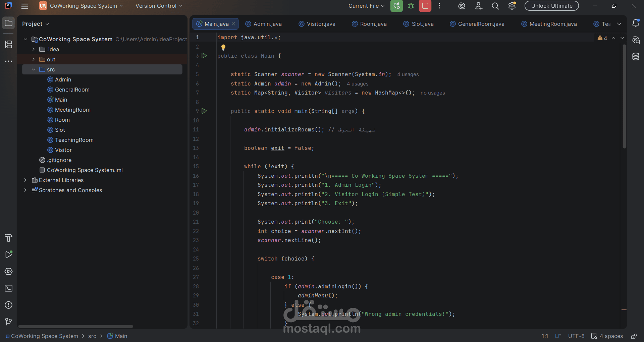Open the Run tool window
Image resolution: width=644 pixels, height=342 pixels.
point(9,254)
